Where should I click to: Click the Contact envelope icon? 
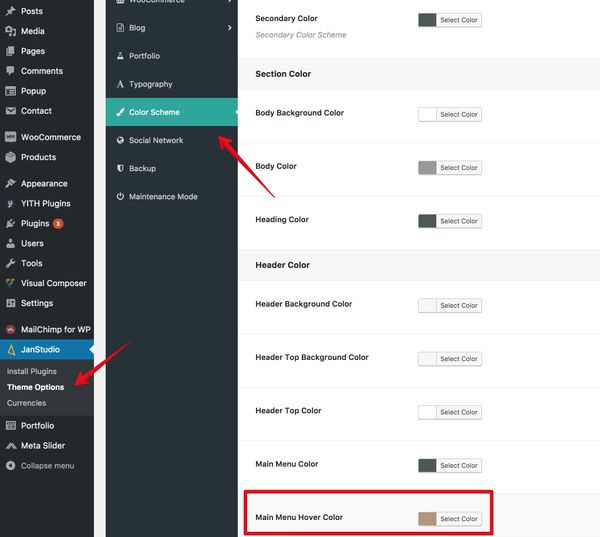click(x=11, y=111)
